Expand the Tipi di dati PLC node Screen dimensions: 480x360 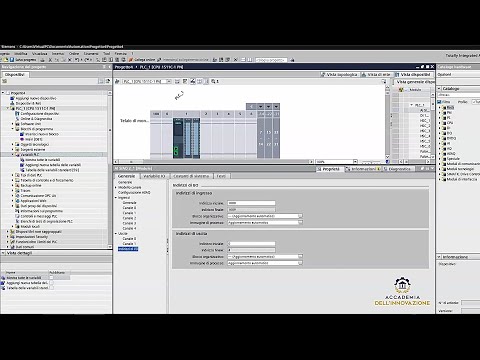click(x=13, y=175)
